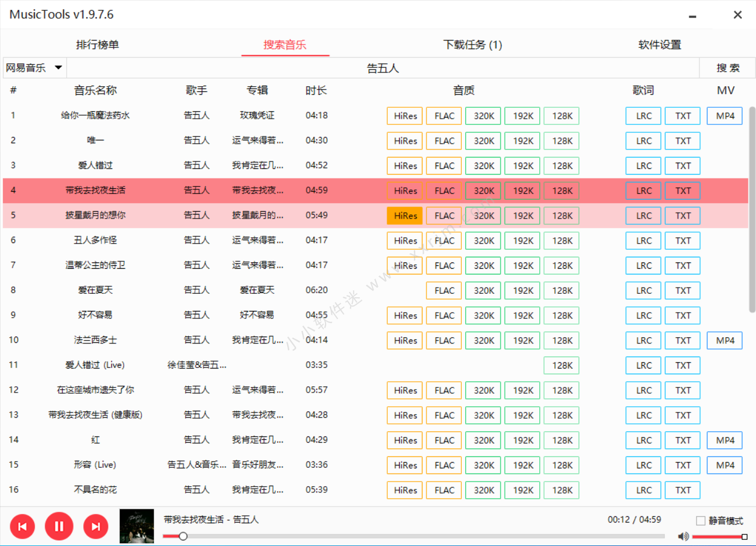Click the playback progress slider
Image resolution: width=756 pixels, height=546 pixels.
tap(413, 536)
